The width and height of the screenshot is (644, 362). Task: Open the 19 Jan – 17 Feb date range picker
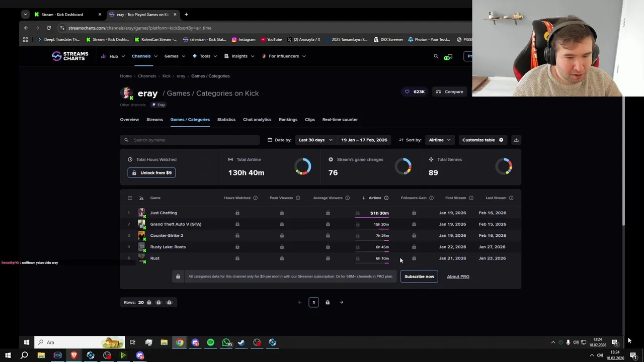(x=364, y=140)
